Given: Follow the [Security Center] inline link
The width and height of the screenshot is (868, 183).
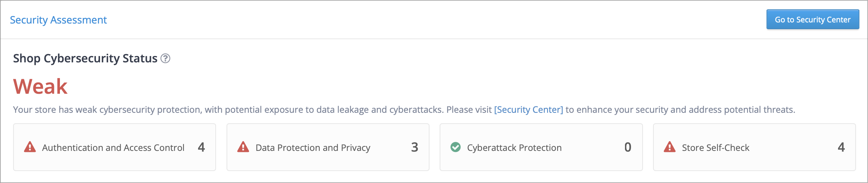Looking at the screenshot, I should coord(528,110).
